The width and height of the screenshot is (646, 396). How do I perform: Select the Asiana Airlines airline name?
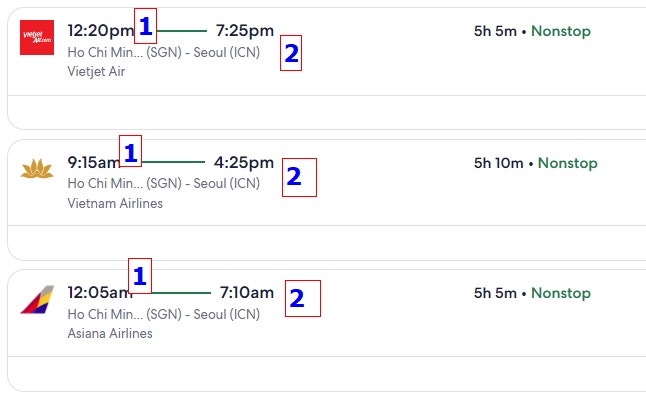[110, 333]
